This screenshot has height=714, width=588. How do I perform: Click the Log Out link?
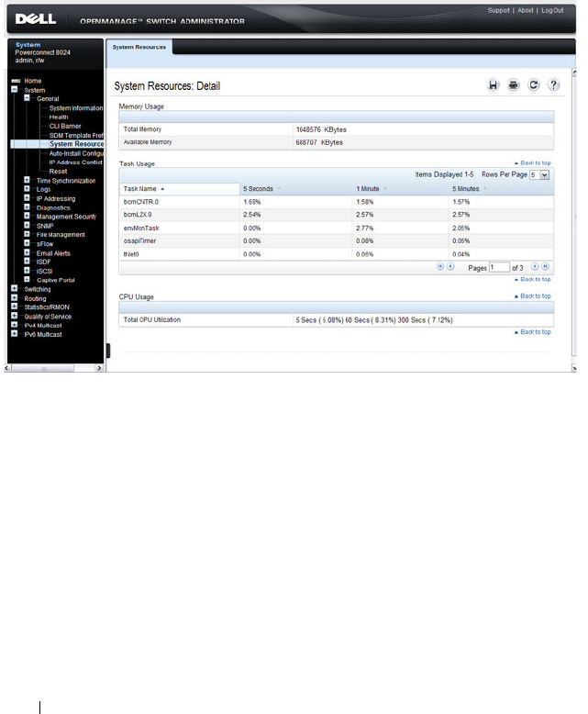[x=552, y=10]
